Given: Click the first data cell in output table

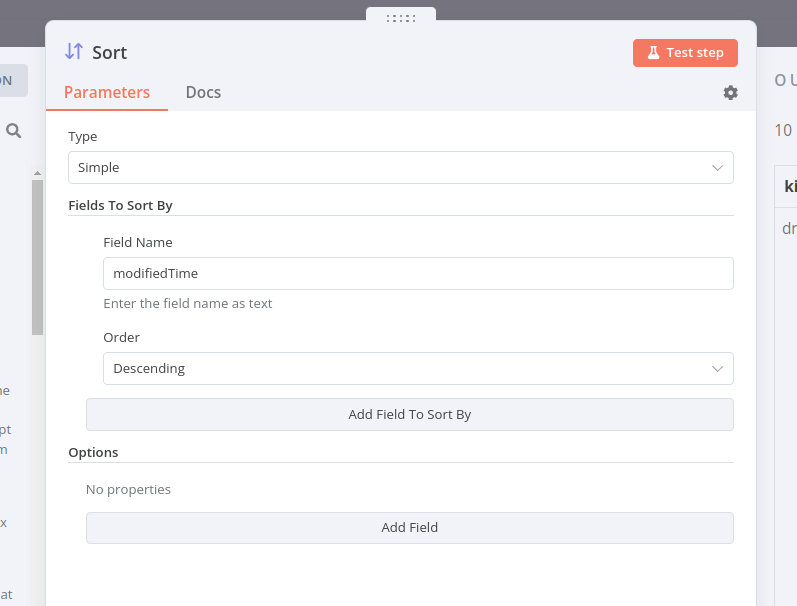Looking at the screenshot, I should (x=788, y=228).
